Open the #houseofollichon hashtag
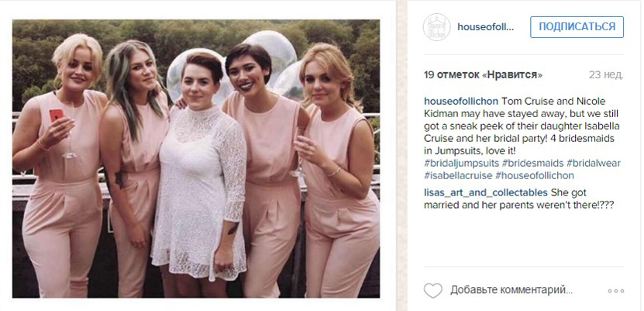Viewport: 644px width, 311px height. 534,176
